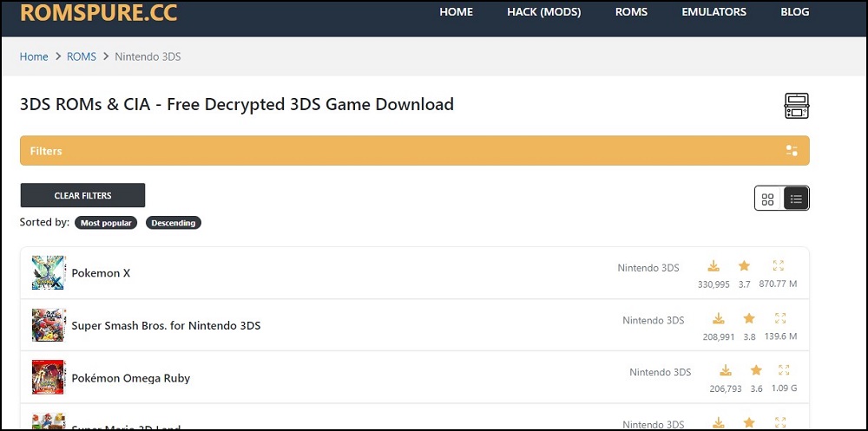The width and height of the screenshot is (868, 431).
Task: Click the 3.6 rating value
Action: pos(757,389)
